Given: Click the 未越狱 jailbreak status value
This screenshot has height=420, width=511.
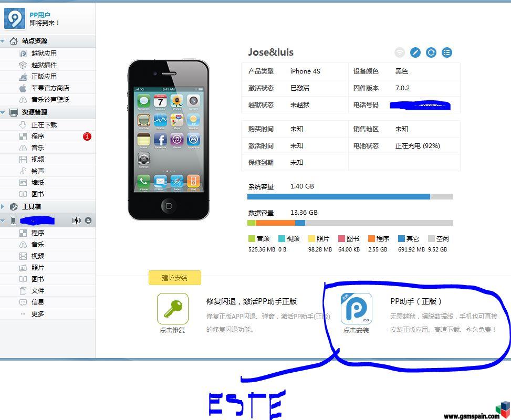Looking at the screenshot, I should (x=300, y=104).
